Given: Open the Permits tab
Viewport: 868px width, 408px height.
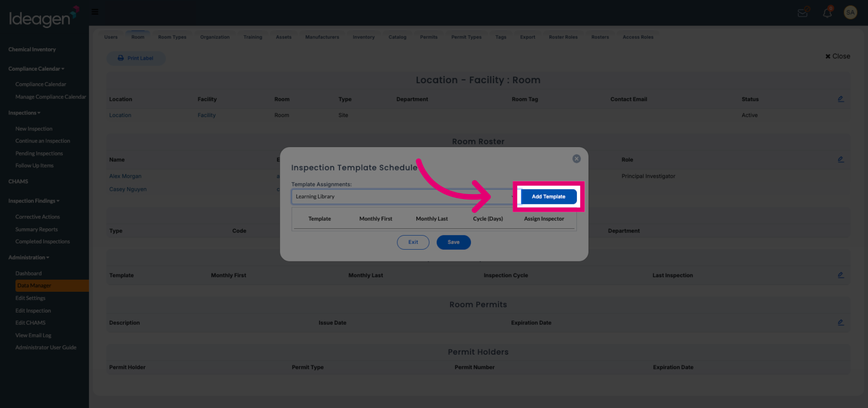Looking at the screenshot, I should 429,37.
